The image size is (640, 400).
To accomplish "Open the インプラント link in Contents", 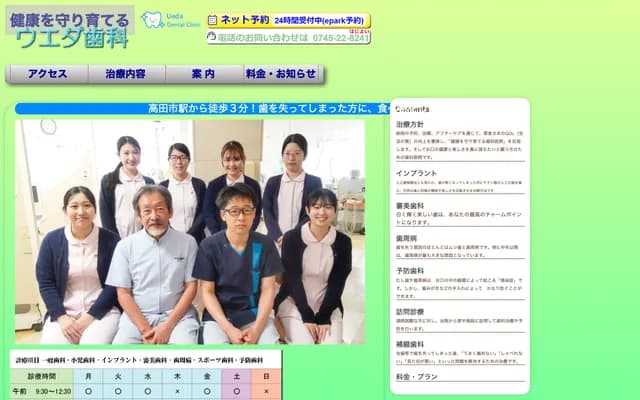I will 416,174.
